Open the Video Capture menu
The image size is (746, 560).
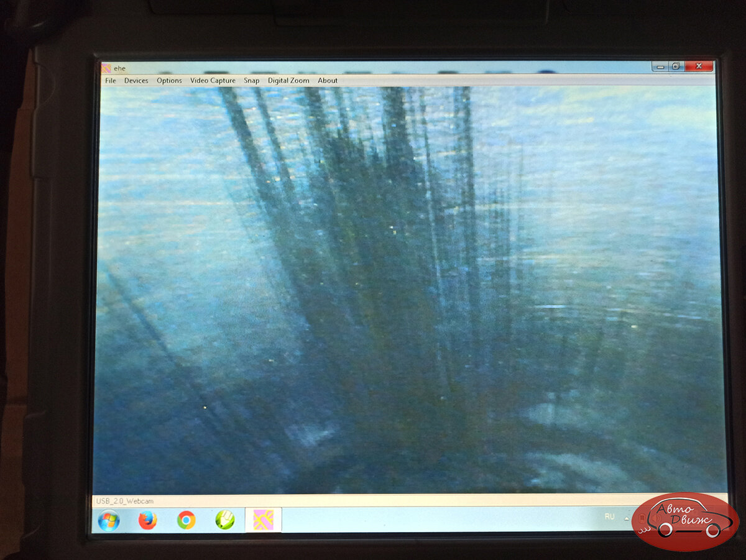pos(213,81)
